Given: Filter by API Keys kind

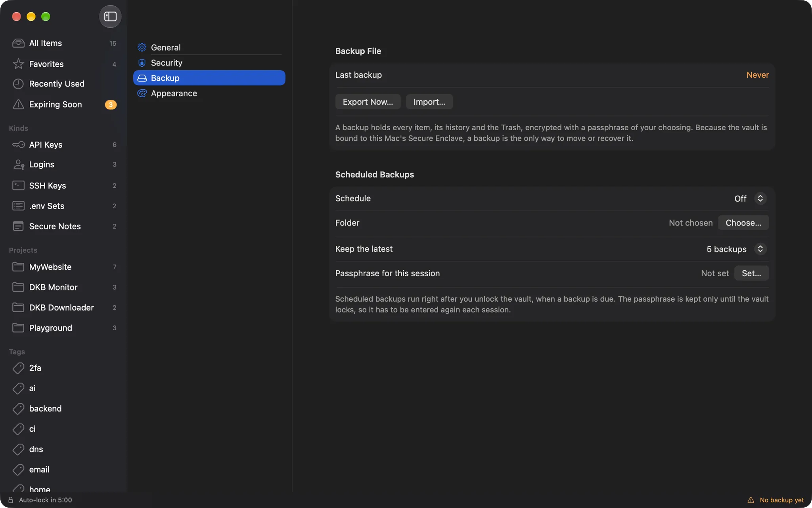Looking at the screenshot, I should pyautogui.click(x=64, y=144).
